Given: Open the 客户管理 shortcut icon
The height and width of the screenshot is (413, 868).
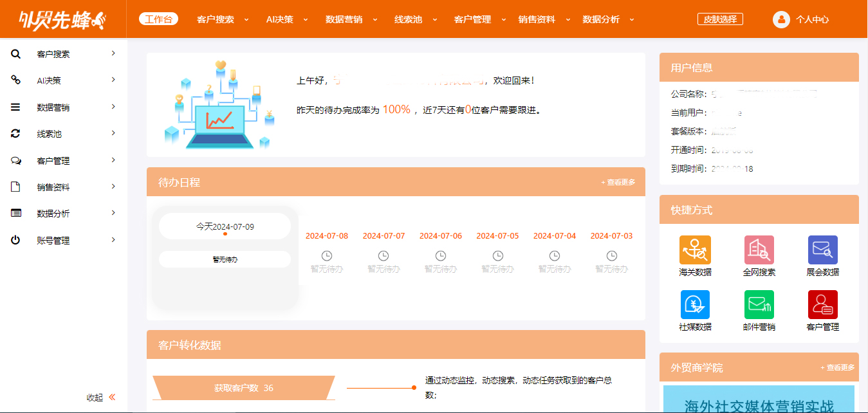Looking at the screenshot, I should (822, 304).
